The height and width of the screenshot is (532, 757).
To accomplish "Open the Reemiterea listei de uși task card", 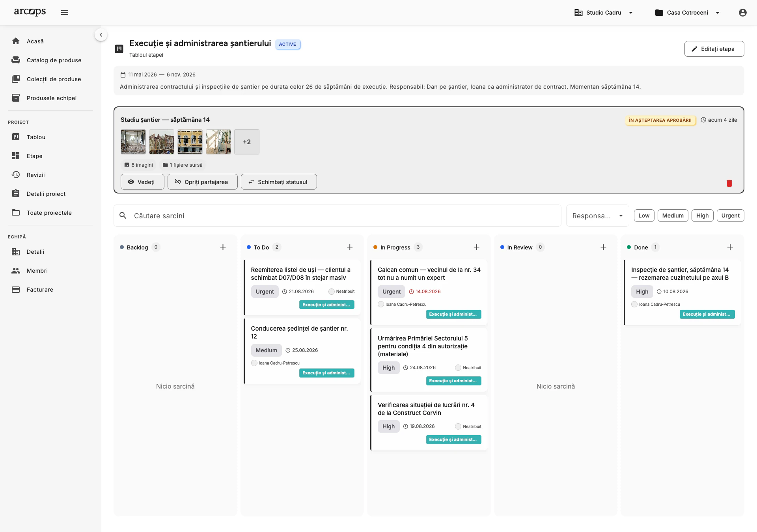I will [x=302, y=287].
